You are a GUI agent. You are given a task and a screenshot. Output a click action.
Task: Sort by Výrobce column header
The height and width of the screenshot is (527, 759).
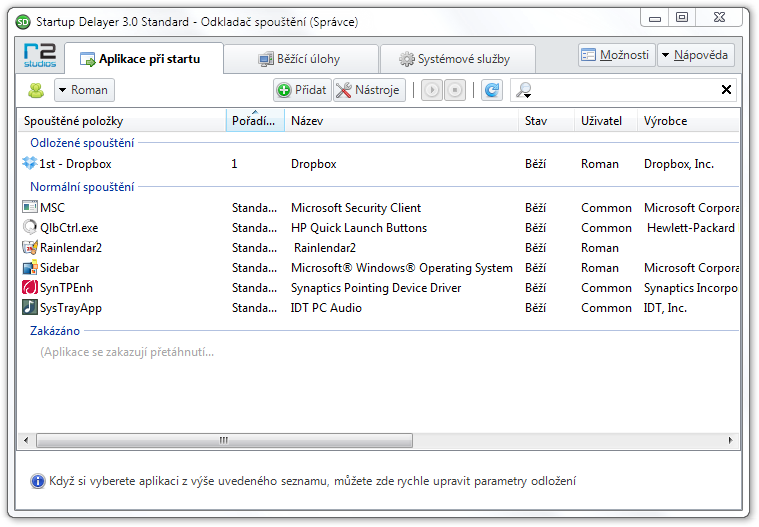tap(688, 121)
